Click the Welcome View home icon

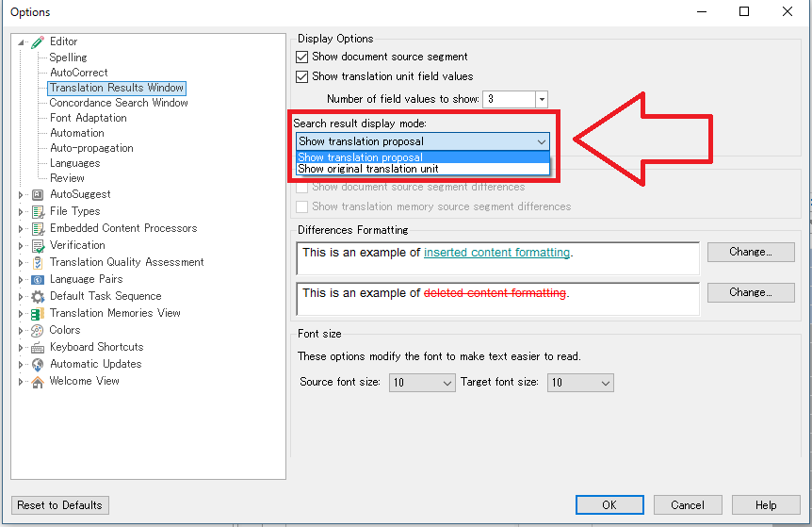point(38,381)
